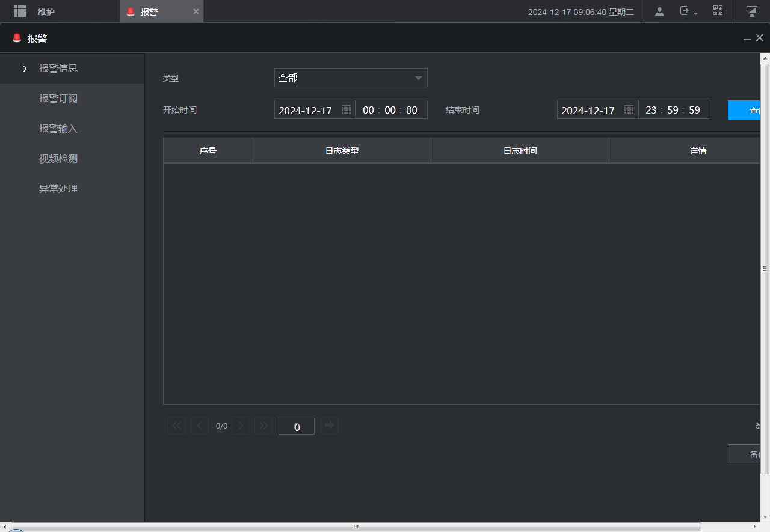
Task: Open end date calendar picker icon
Action: (629, 110)
